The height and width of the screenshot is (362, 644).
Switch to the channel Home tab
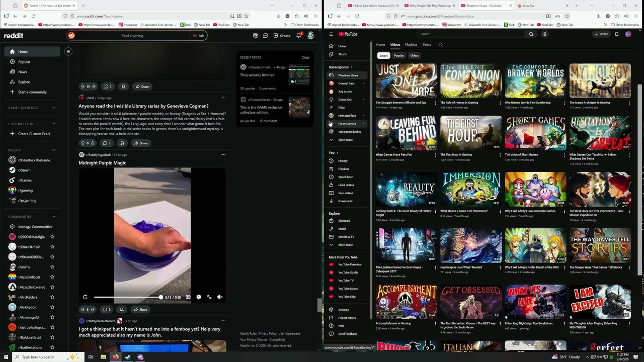tap(380, 45)
